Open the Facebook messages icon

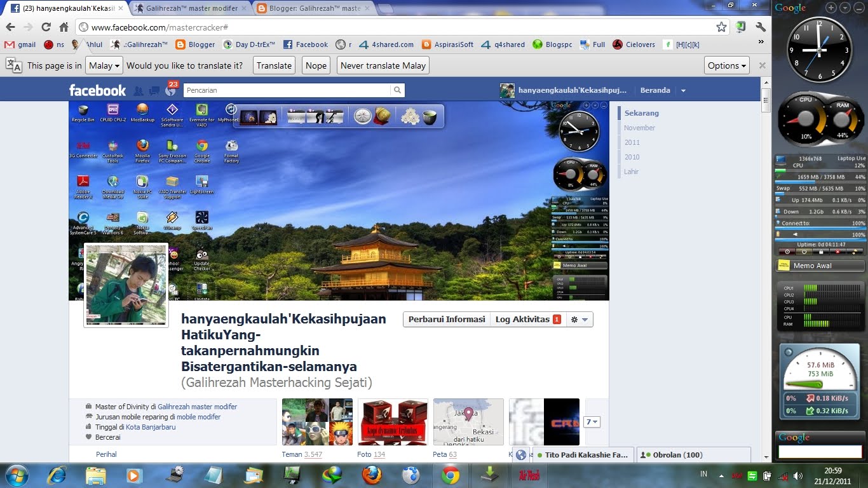pyautogui.click(x=153, y=90)
